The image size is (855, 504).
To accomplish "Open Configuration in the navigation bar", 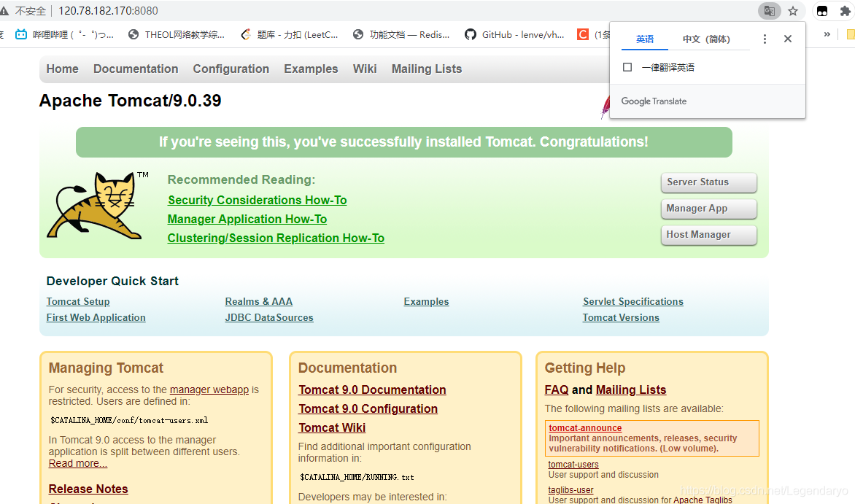I will pyautogui.click(x=231, y=69).
